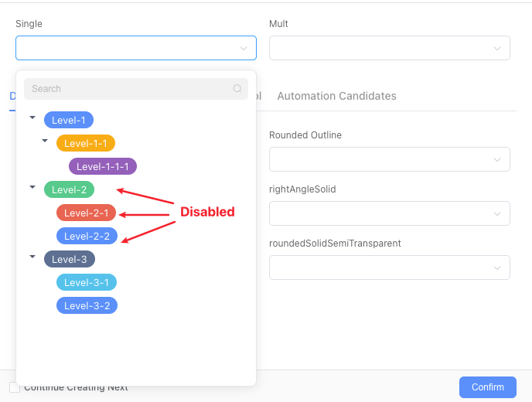Collapse the Level-3 tree node
The height and width of the screenshot is (402, 532).
tap(32, 257)
